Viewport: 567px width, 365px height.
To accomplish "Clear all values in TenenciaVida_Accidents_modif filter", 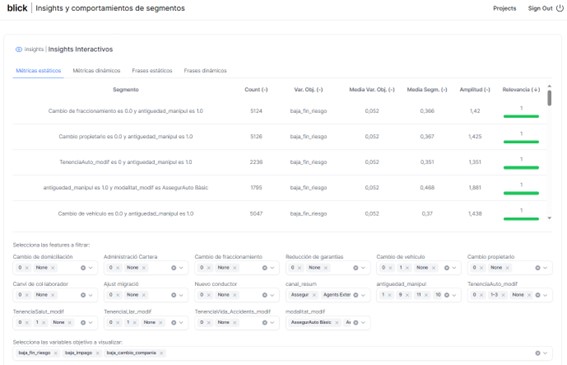I will 265,322.
